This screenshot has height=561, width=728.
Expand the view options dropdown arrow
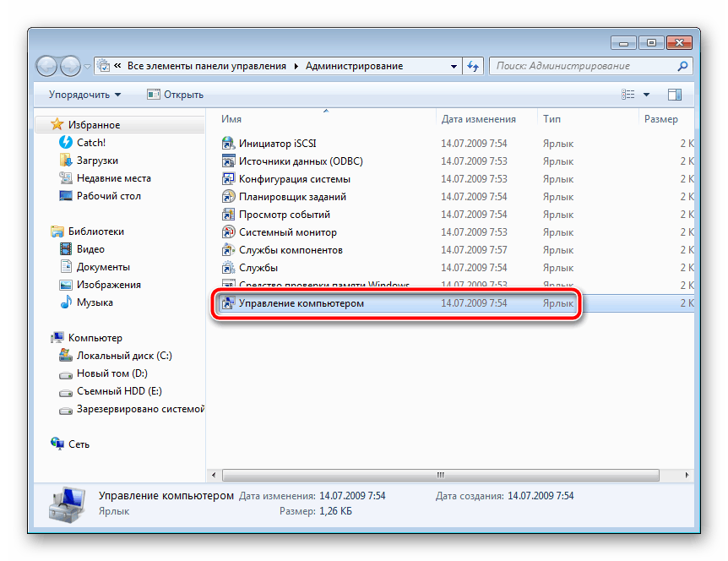pos(647,95)
